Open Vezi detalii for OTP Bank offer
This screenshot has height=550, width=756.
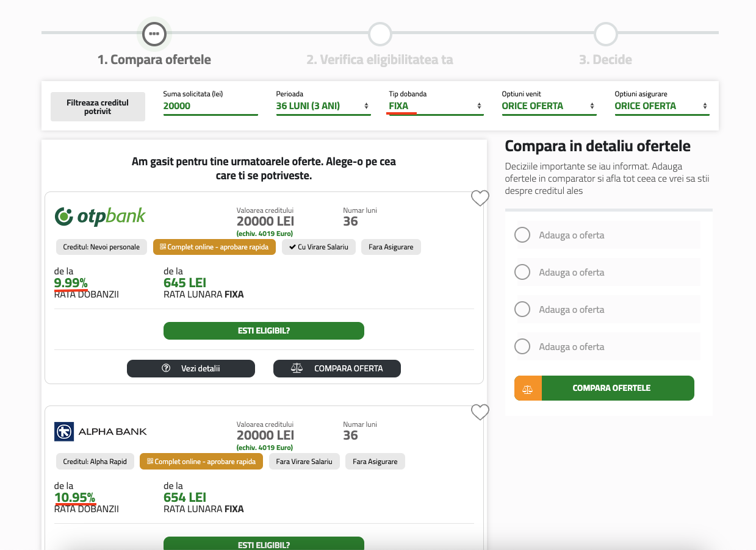191,368
